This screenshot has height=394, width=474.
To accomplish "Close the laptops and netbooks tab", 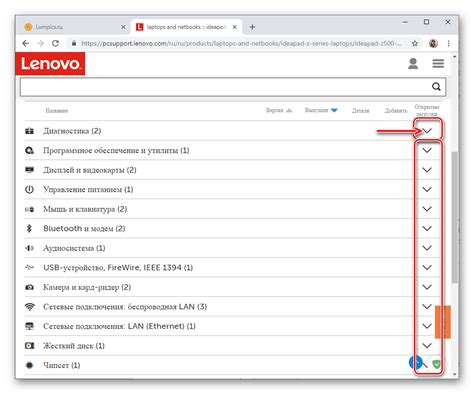I will click(x=235, y=27).
